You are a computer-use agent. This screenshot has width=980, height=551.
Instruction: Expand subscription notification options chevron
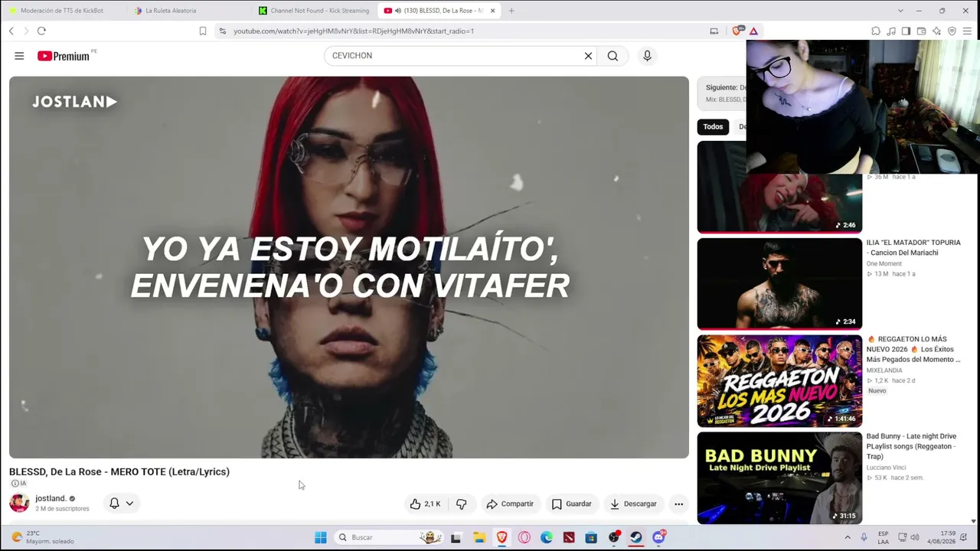pos(129,503)
